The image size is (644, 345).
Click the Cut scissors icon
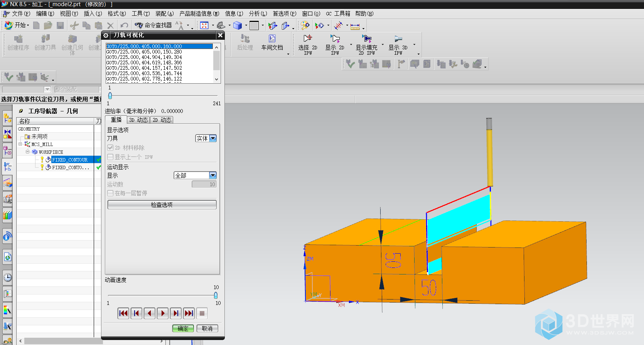pos(74,25)
